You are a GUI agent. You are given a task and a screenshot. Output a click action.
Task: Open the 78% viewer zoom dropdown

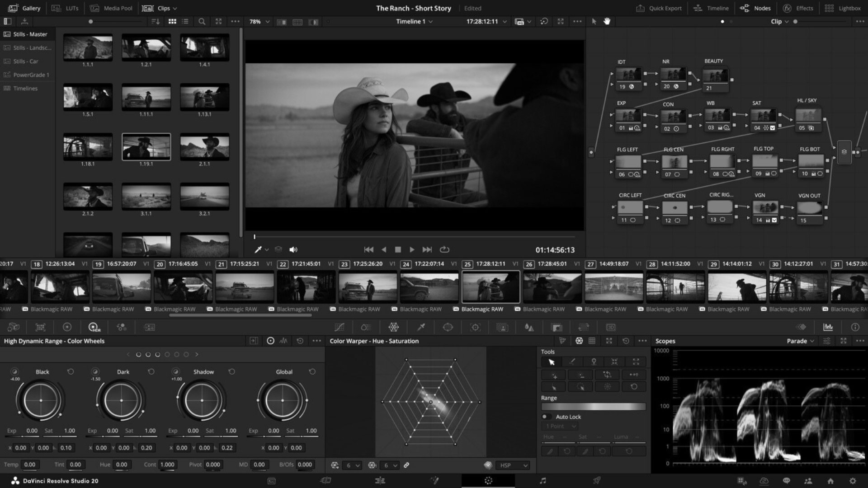(x=259, y=21)
